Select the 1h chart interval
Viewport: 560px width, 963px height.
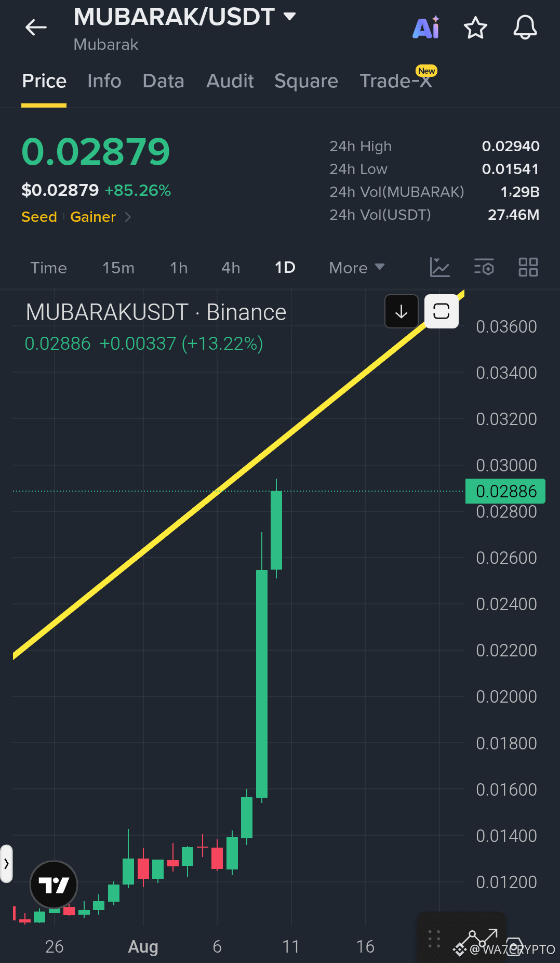pos(179,268)
